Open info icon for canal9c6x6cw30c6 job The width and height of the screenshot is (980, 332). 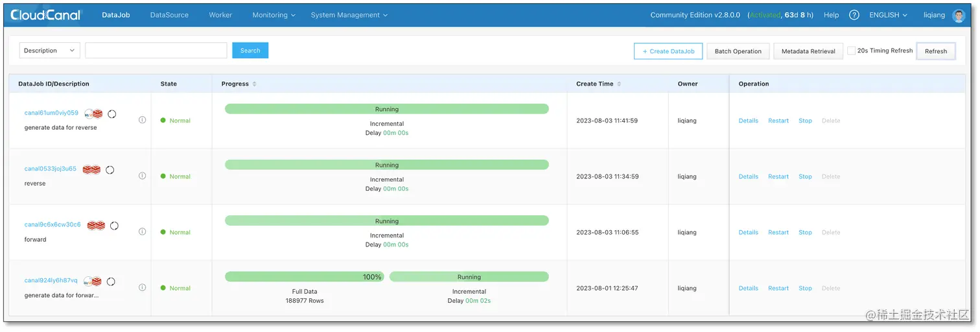click(142, 231)
